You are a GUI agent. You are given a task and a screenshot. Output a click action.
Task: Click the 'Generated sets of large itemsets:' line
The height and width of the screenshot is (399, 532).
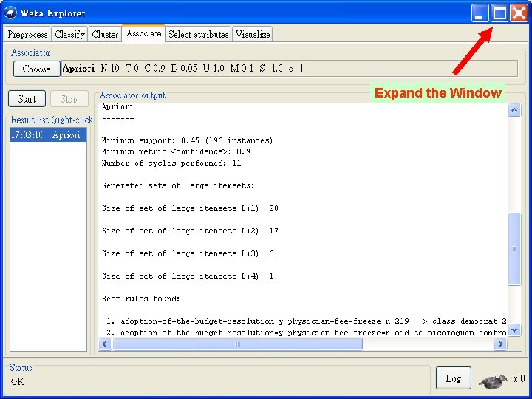(178, 185)
